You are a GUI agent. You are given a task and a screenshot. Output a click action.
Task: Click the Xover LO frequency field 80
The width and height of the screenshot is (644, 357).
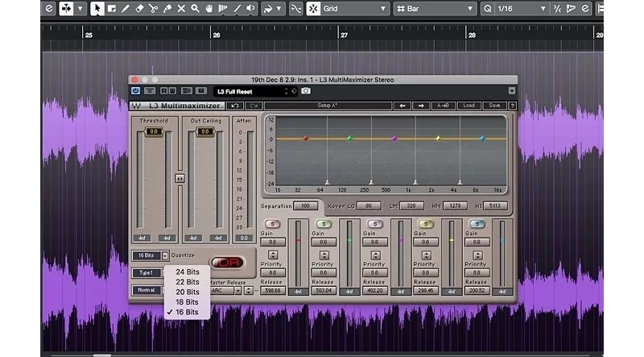point(369,205)
